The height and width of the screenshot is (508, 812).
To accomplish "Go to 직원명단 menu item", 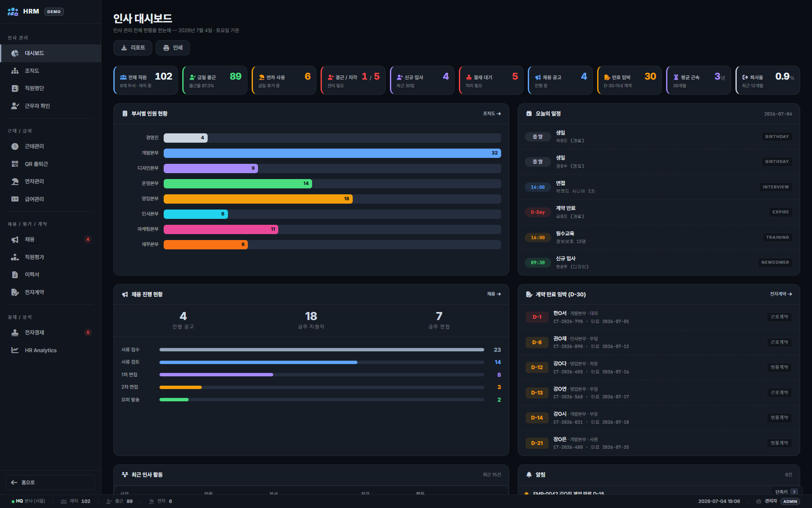I will 50,88.
